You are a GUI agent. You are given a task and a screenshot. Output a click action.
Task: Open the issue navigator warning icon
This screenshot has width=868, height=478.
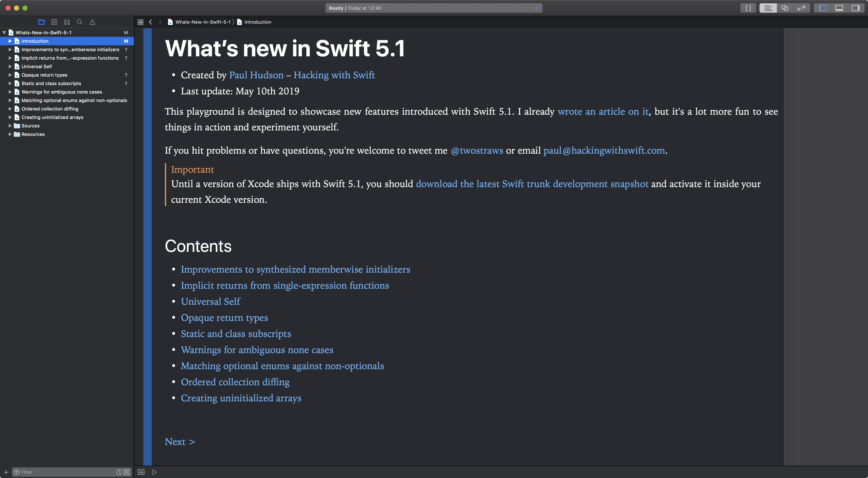92,22
